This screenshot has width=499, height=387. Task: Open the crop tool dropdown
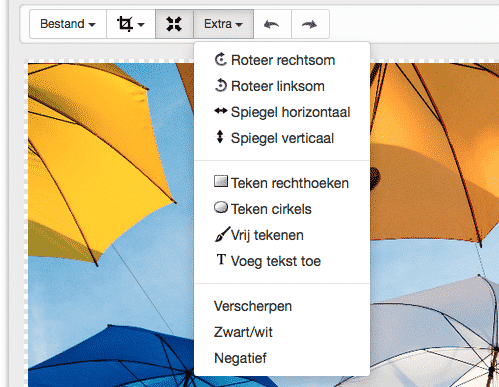131,24
